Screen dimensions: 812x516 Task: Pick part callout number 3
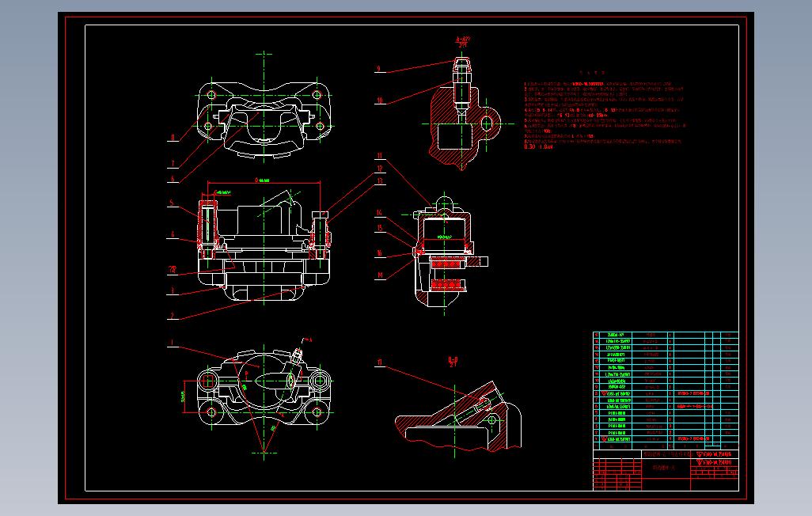coord(173,291)
